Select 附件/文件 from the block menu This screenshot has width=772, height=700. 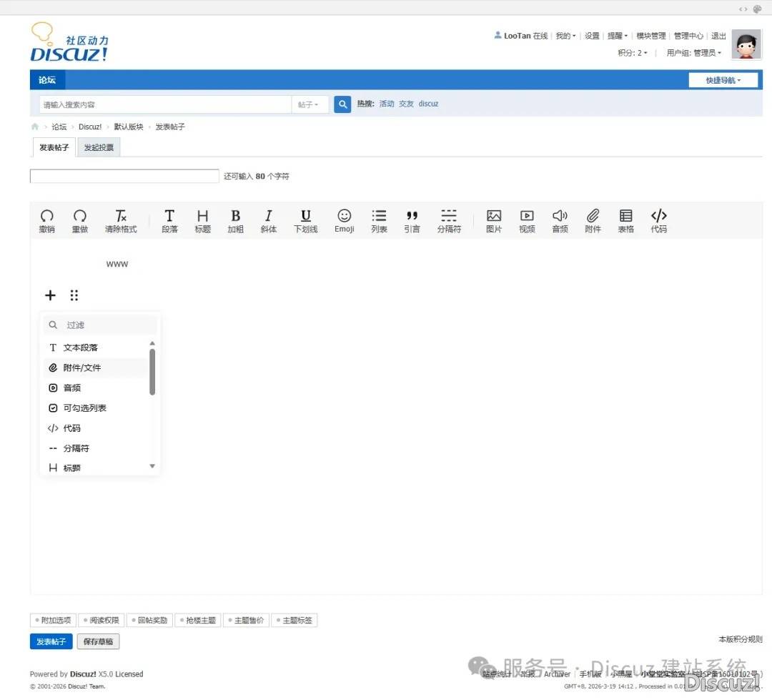(81, 368)
